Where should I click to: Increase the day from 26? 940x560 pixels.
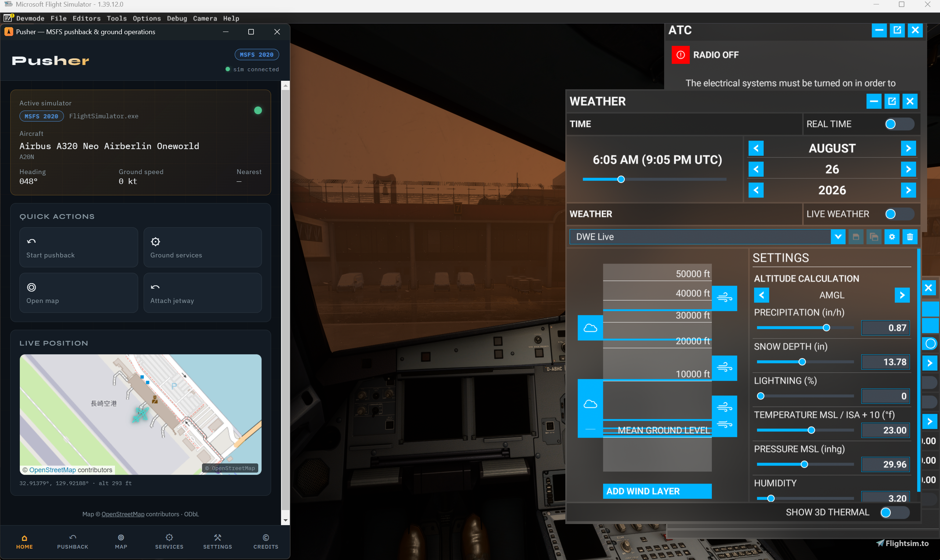[x=908, y=169]
